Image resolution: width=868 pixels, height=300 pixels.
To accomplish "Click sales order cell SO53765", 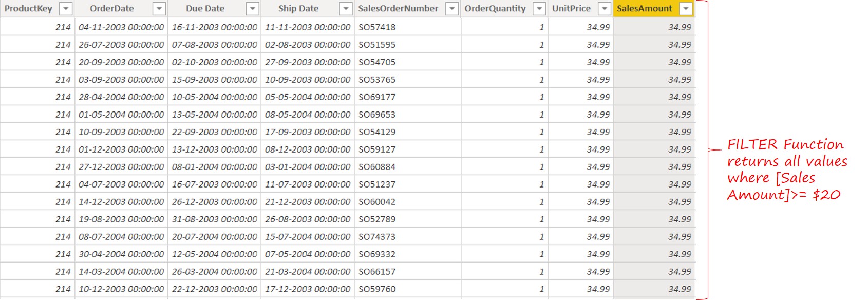I will click(x=407, y=80).
